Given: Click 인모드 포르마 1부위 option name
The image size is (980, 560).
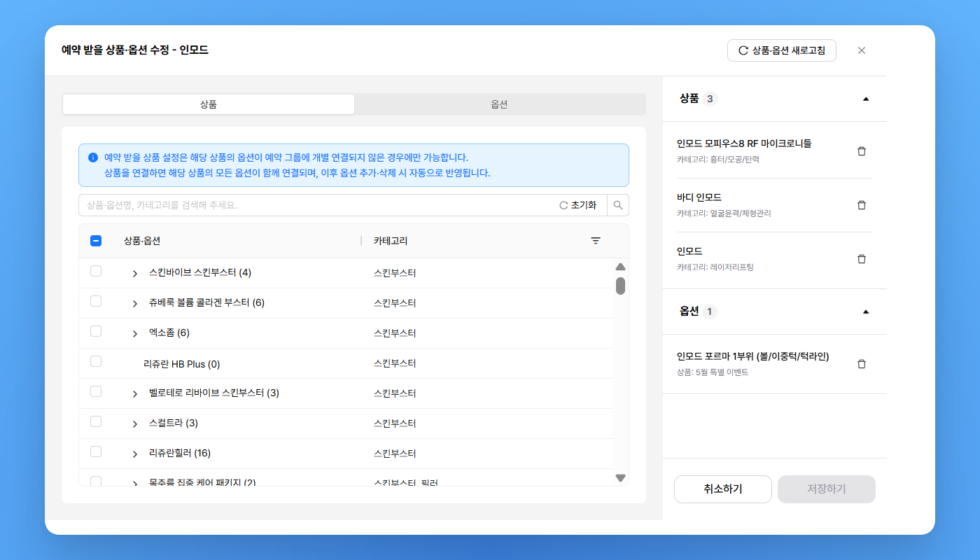Looking at the screenshot, I should [x=753, y=356].
